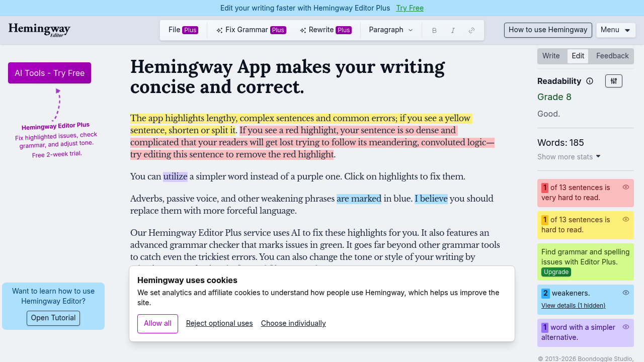Click purple highlighted word utilize
The height and width of the screenshot is (362, 644).
coord(175,176)
